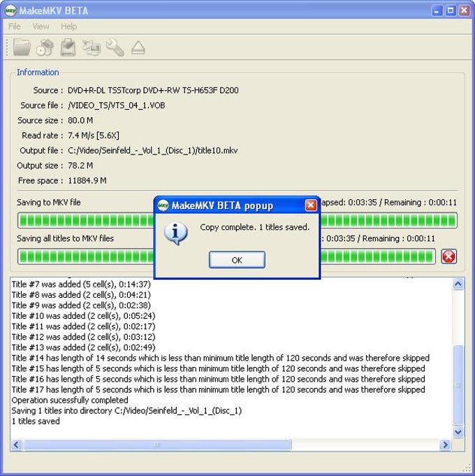Click the Title #11 was added log line
475x476 pixels.
point(83,326)
